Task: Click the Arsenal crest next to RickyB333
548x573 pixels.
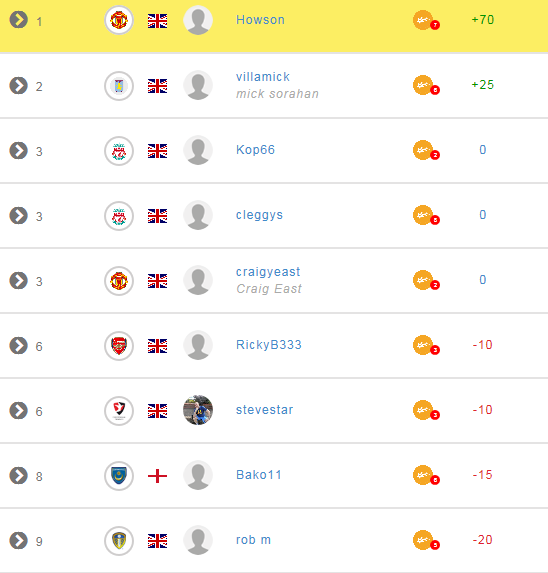Action: (119, 346)
